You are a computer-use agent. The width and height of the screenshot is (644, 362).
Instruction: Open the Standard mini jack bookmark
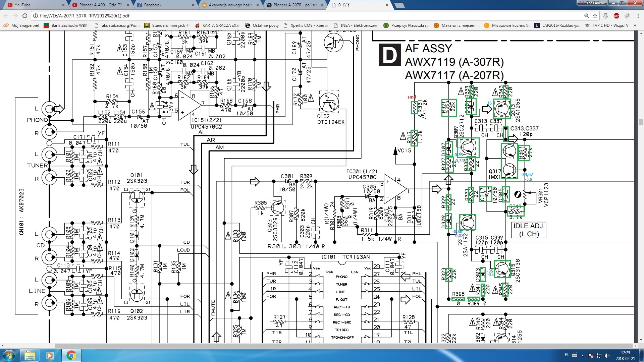167,25
